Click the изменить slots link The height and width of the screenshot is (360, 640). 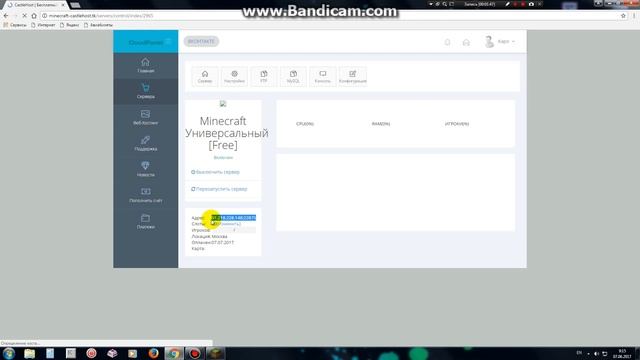[231, 224]
